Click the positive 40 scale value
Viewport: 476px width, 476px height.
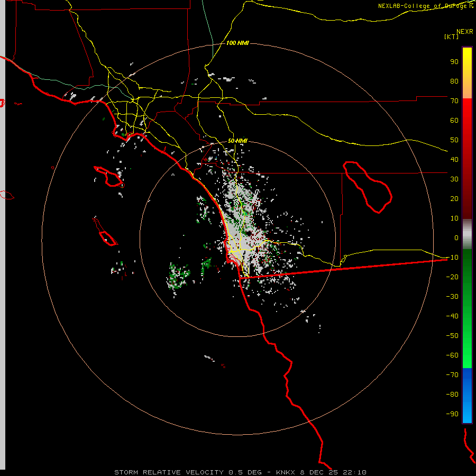[x=454, y=159]
